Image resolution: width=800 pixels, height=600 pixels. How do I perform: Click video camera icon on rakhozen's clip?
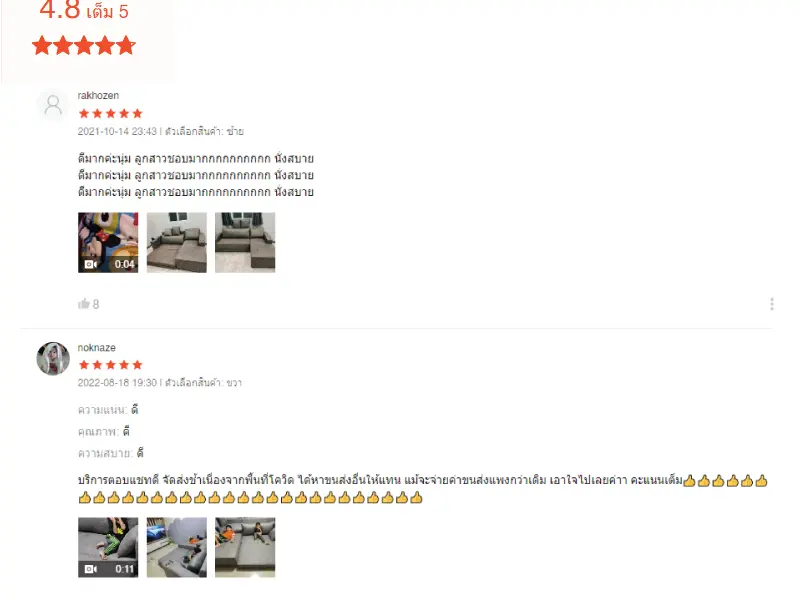(x=90, y=264)
